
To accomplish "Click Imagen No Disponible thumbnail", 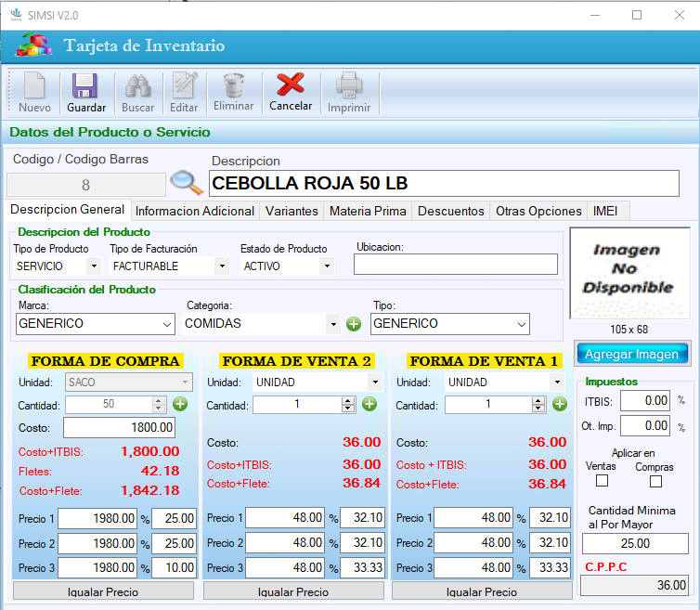I will [630, 273].
